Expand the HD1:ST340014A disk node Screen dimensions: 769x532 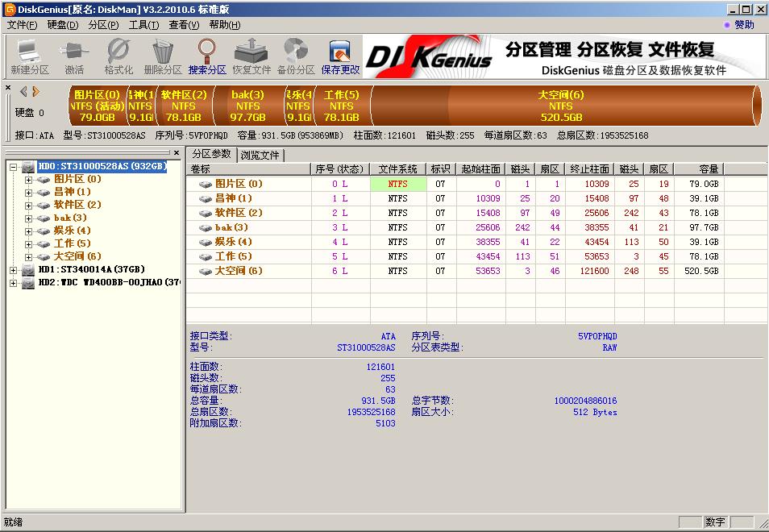point(13,270)
